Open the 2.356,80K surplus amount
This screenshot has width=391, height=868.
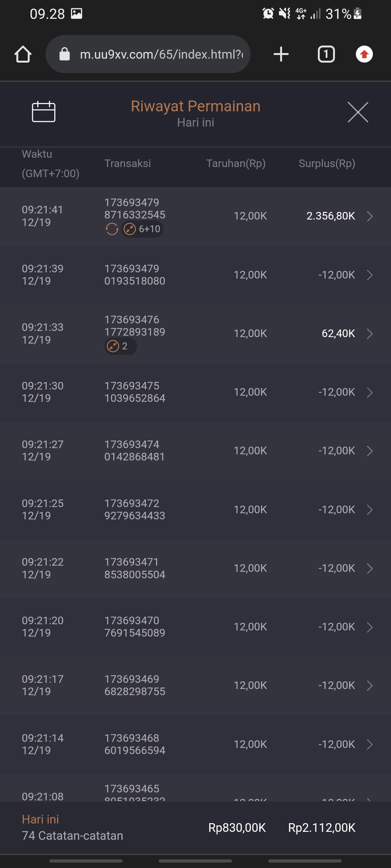coord(331,216)
